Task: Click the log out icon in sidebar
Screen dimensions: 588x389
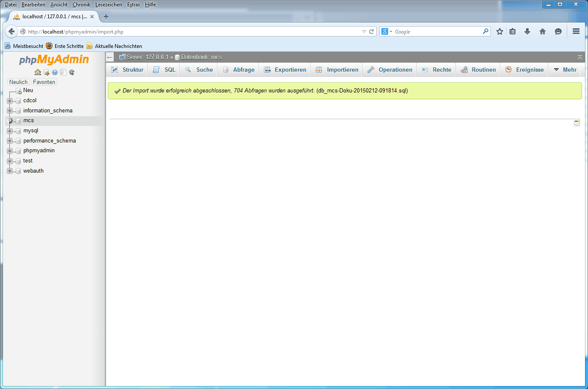Action: 46,72
